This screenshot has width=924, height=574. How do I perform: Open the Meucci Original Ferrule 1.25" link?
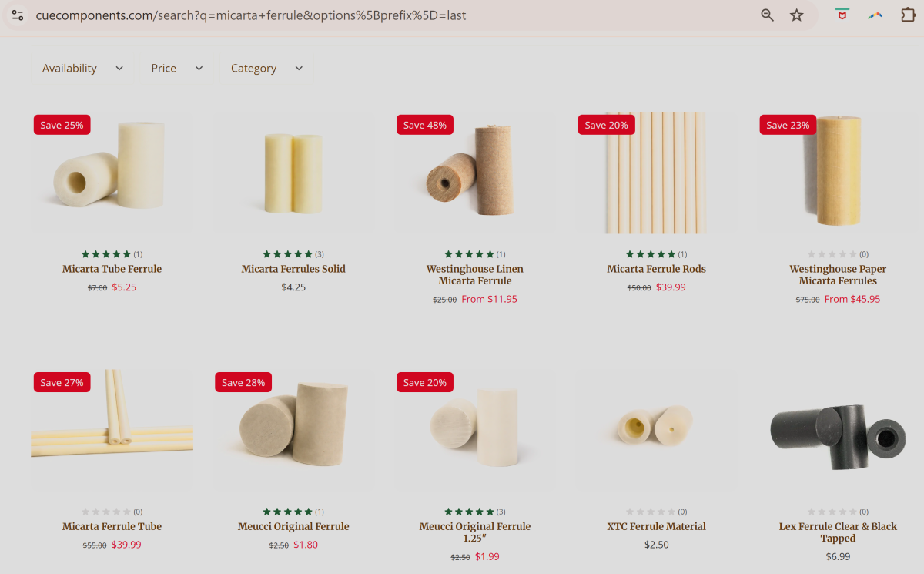click(x=475, y=532)
